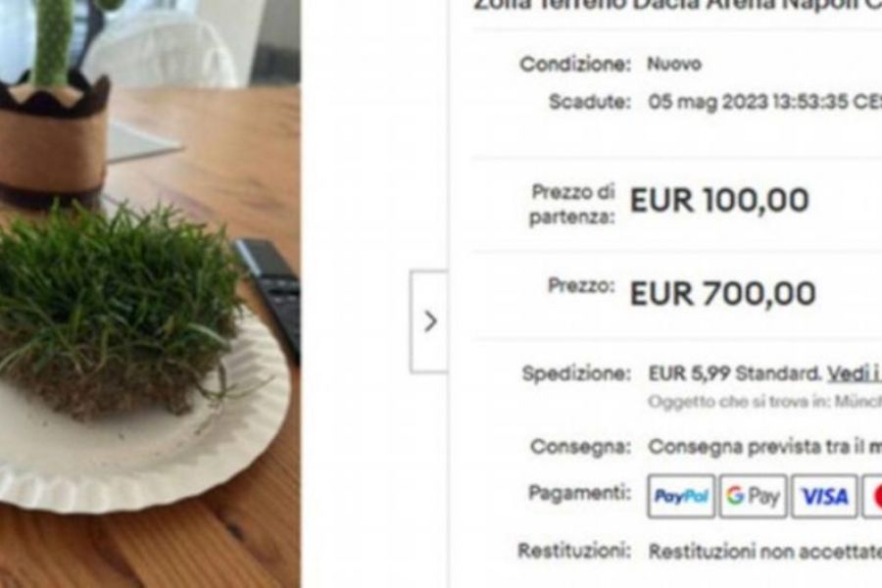Click the partially visible Mastercard icon
The height and width of the screenshot is (588, 882).
click(x=872, y=496)
